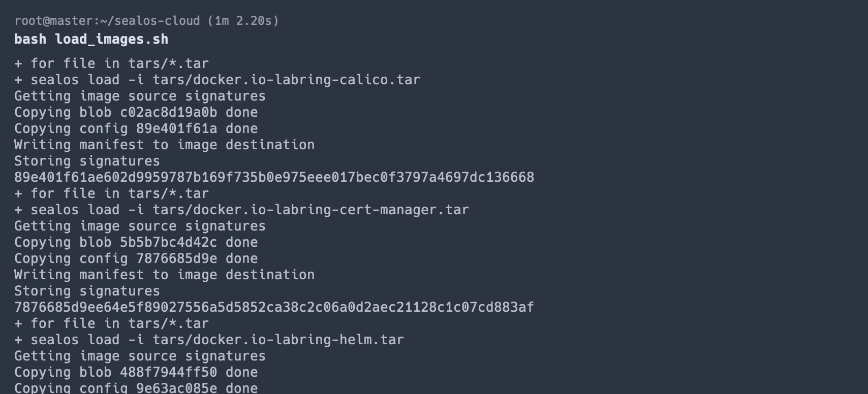Image resolution: width=868 pixels, height=394 pixels.
Task: Click config ID 7876685d9e
Action: (176, 258)
